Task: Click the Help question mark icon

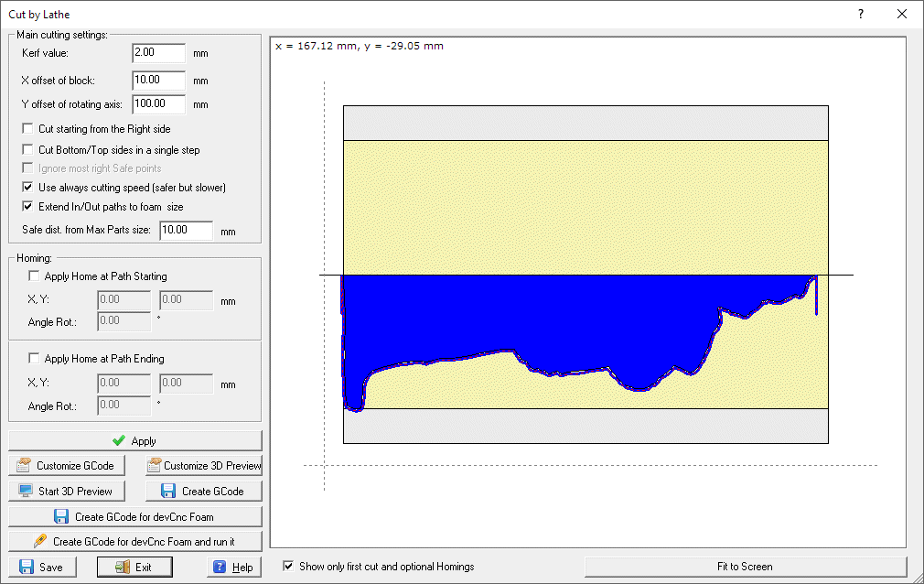Action: tap(220, 567)
